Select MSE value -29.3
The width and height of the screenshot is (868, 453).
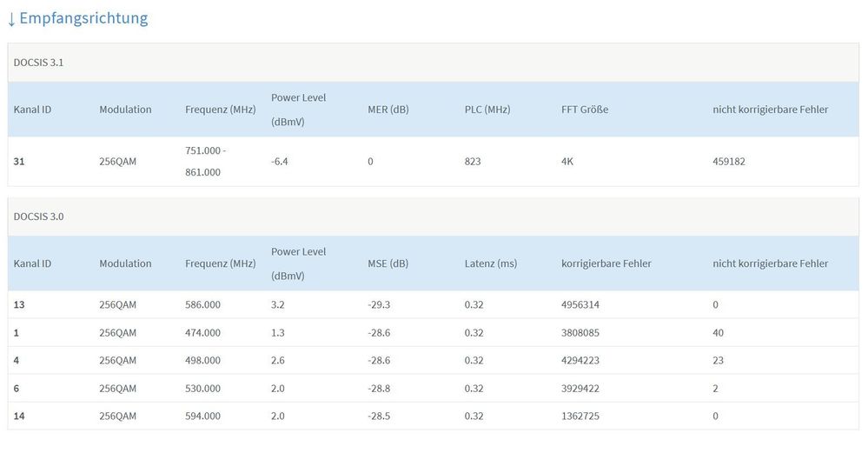click(x=379, y=304)
